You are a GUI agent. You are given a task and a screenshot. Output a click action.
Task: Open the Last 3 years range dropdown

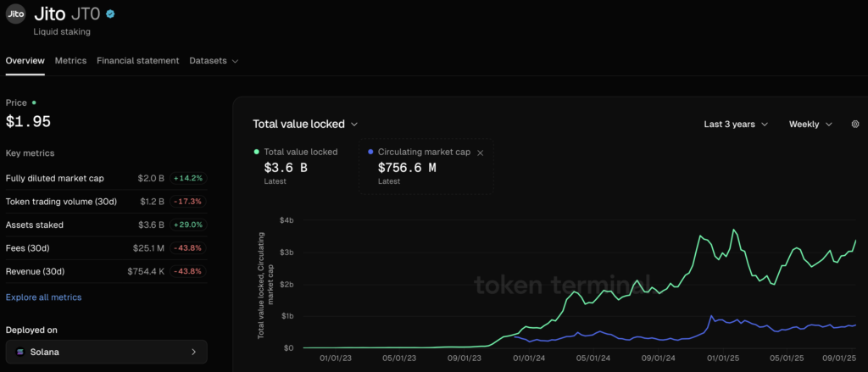tap(736, 124)
